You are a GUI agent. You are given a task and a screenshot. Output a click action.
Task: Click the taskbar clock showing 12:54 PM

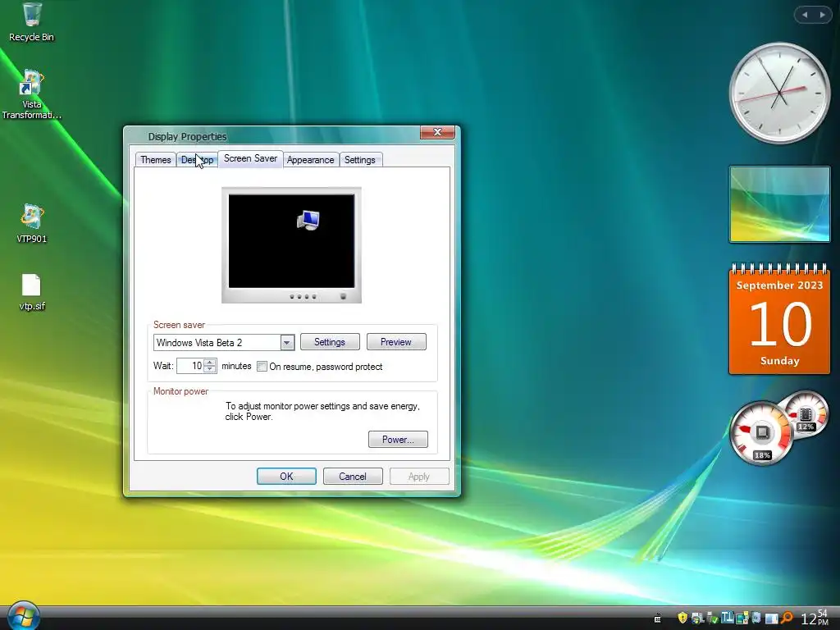click(815, 618)
